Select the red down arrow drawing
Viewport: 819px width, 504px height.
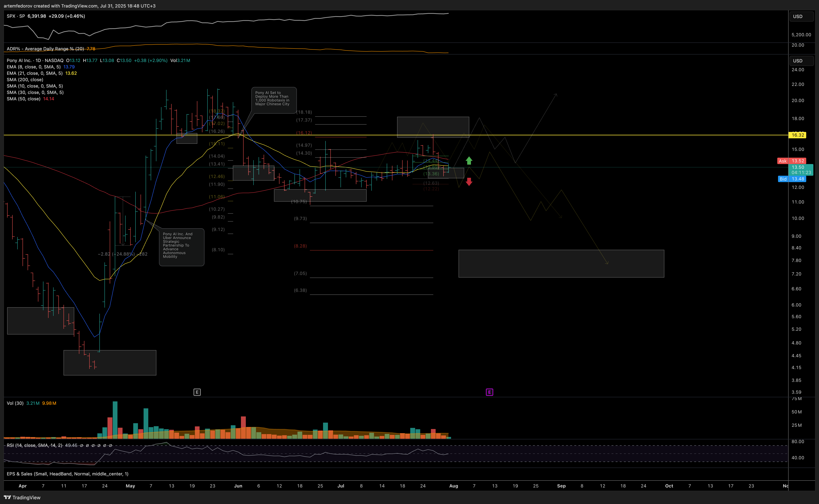[x=469, y=182]
